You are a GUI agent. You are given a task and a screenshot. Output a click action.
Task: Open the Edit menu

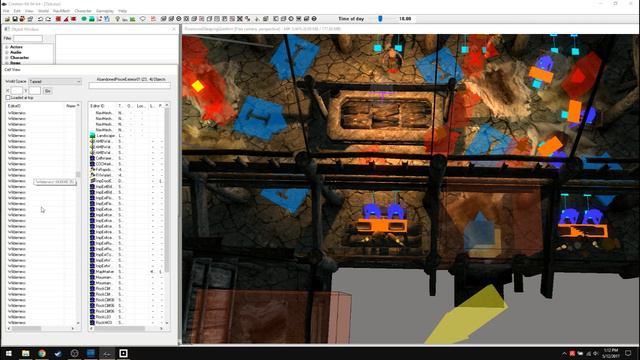17,11
